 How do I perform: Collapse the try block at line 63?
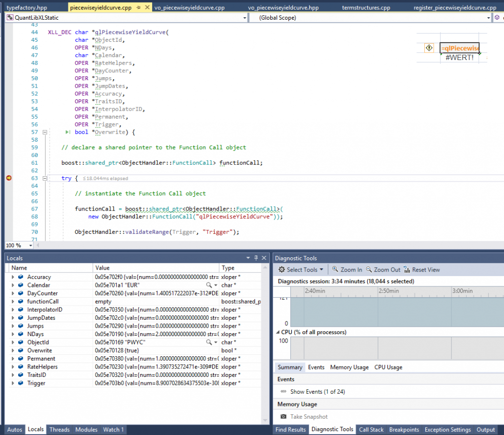(44, 178)
